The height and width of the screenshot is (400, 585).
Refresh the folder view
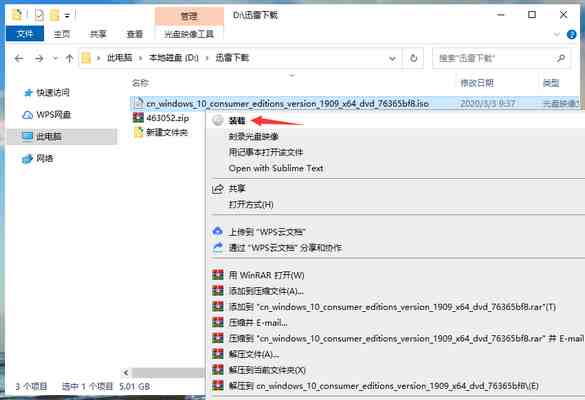[x=413, y=58]
